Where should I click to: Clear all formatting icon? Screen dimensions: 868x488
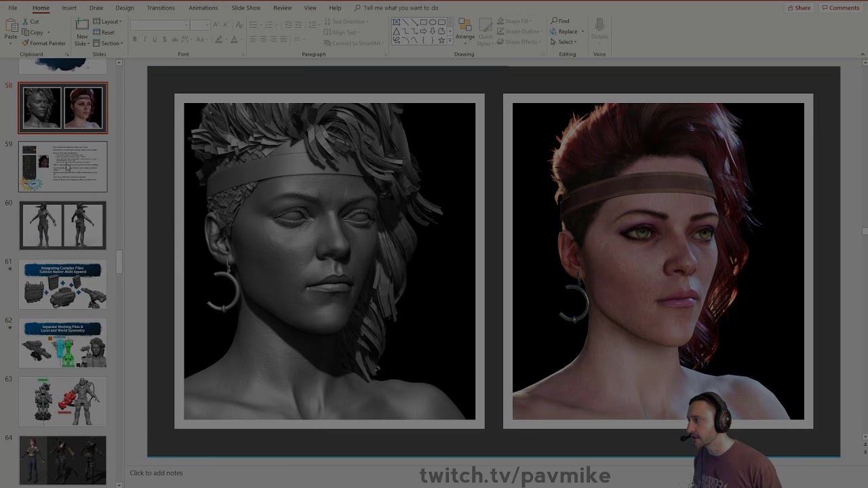[239, 25]
